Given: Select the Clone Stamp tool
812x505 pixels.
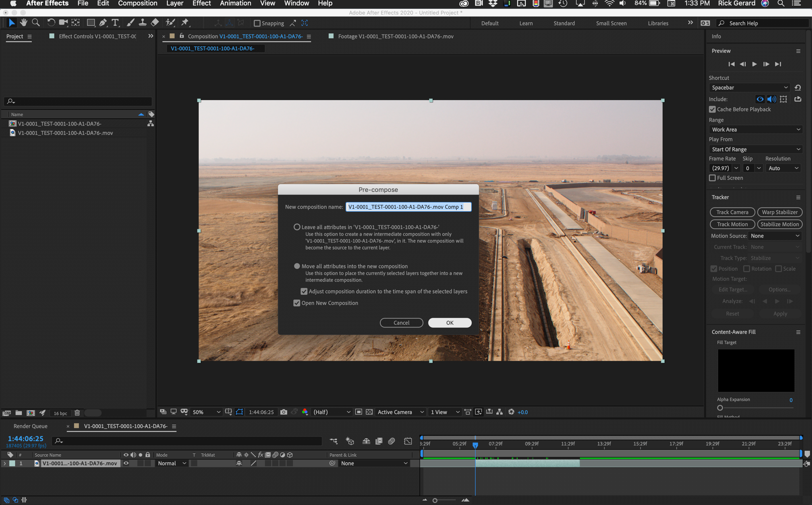Looking at the screenshot, I should (143, 22).
